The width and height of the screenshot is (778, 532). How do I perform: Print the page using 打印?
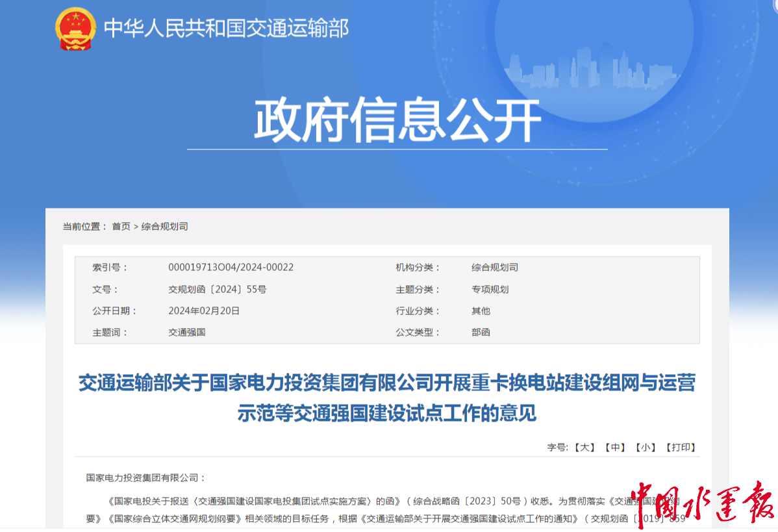pos(680,448)
